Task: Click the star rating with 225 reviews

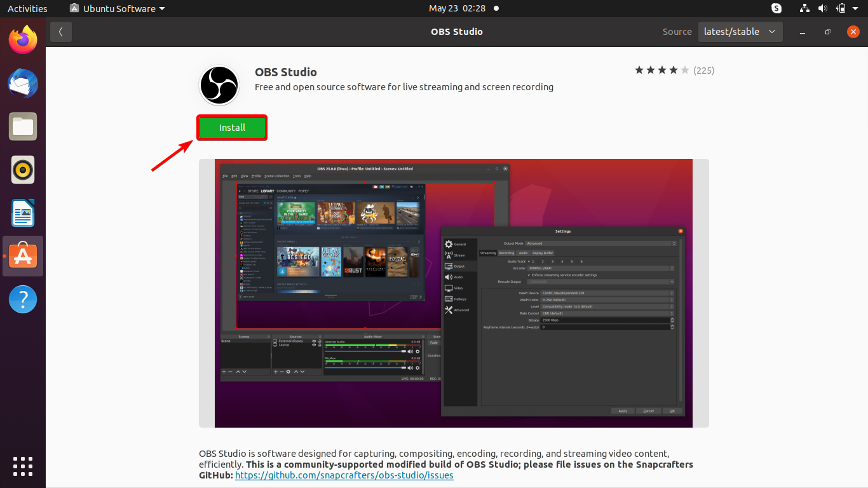Action: (x=674, y=71)
